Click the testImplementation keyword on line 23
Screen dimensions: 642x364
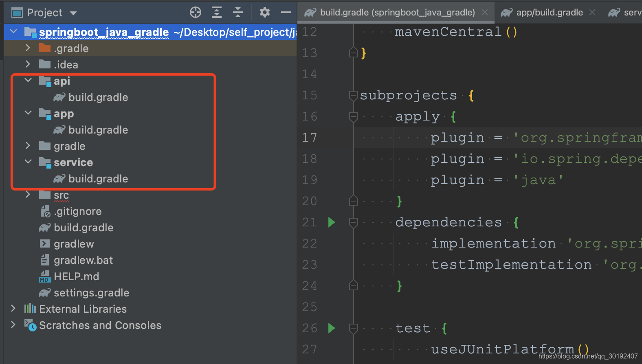point(511,265)
